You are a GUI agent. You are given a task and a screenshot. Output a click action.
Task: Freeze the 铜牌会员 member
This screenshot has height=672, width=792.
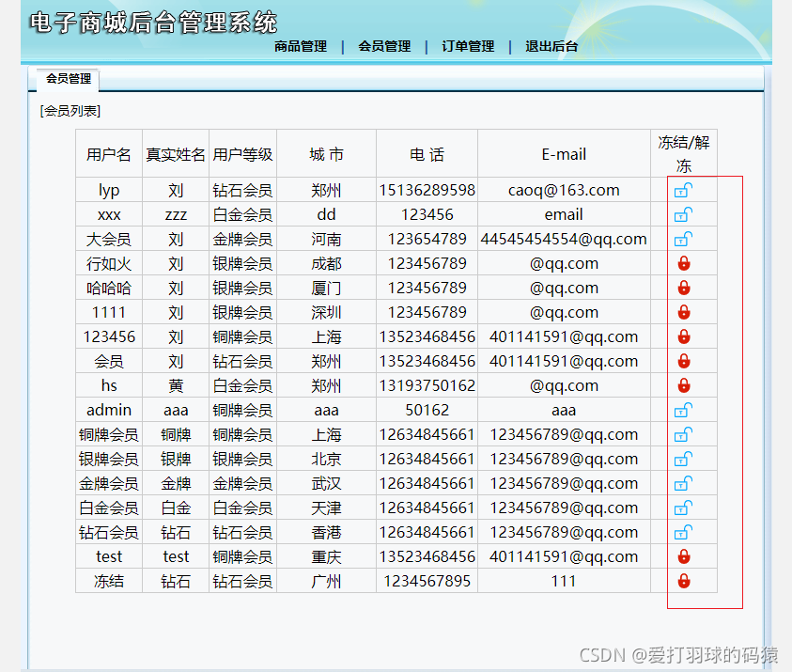click(683, 434)
